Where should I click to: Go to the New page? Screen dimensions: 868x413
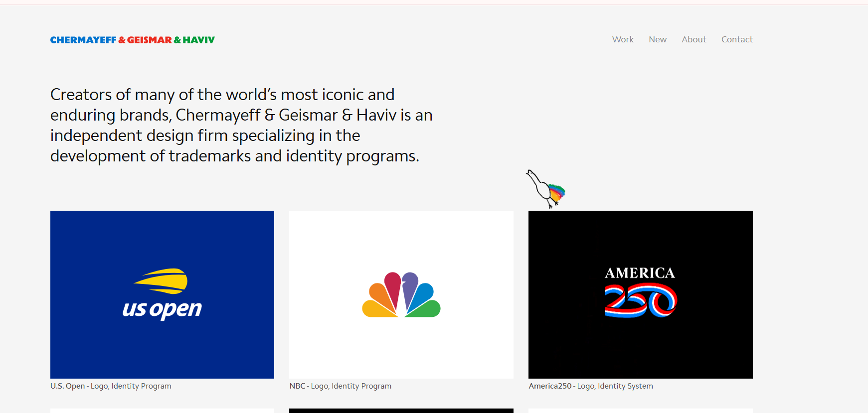pos(658,39)
